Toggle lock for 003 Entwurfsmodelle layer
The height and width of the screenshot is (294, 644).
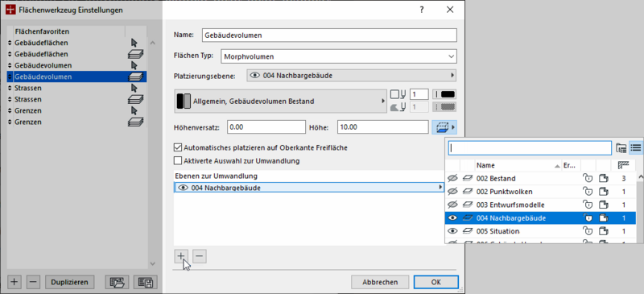588,205
